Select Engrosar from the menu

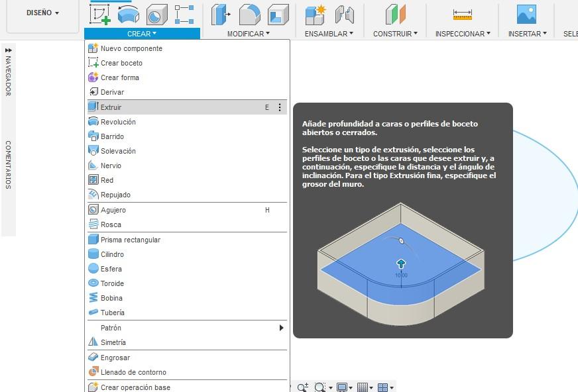click(188, 358)
